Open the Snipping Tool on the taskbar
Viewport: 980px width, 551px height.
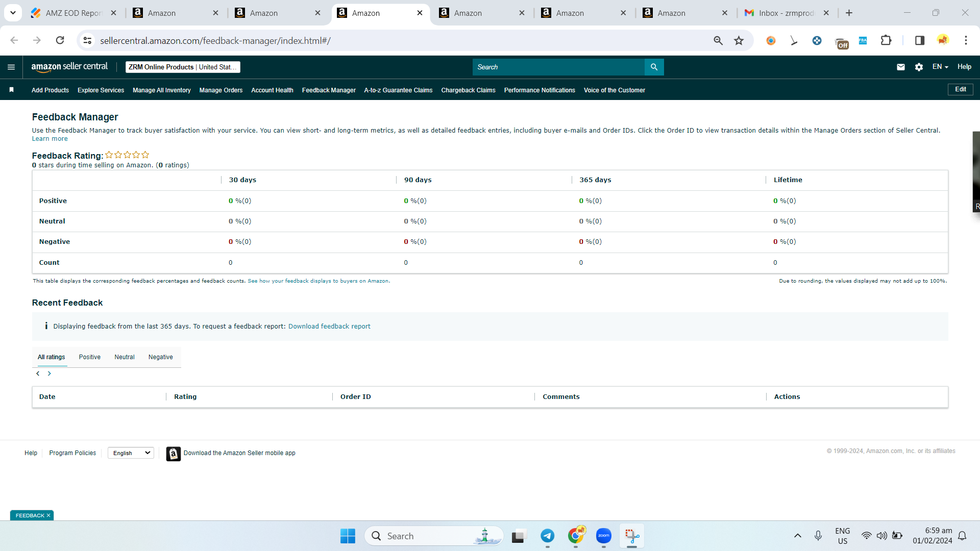[632, 536]
